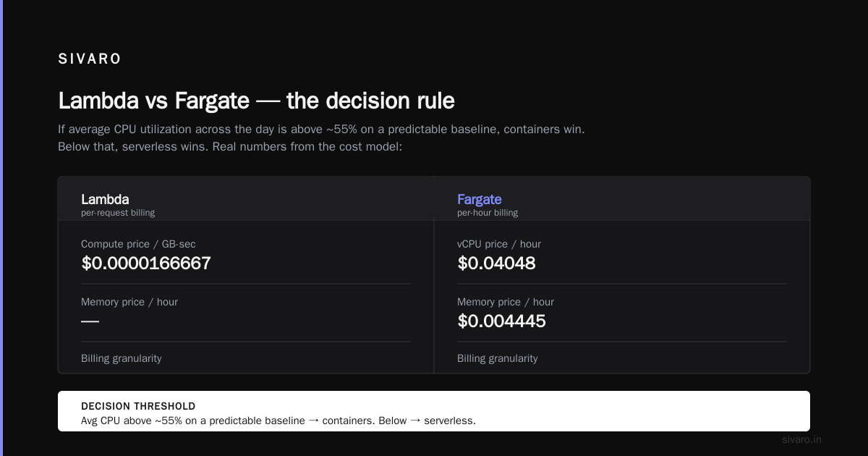Viewport: 868px width, 456px height.
Task: Select the value $0.0000166667
Action: [146, 263]
